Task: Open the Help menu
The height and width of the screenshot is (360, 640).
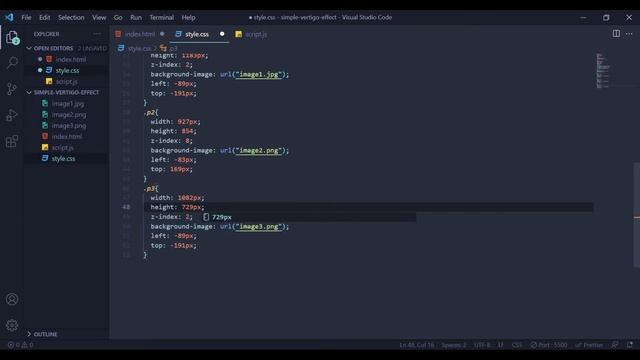Action: pos(188,18)
